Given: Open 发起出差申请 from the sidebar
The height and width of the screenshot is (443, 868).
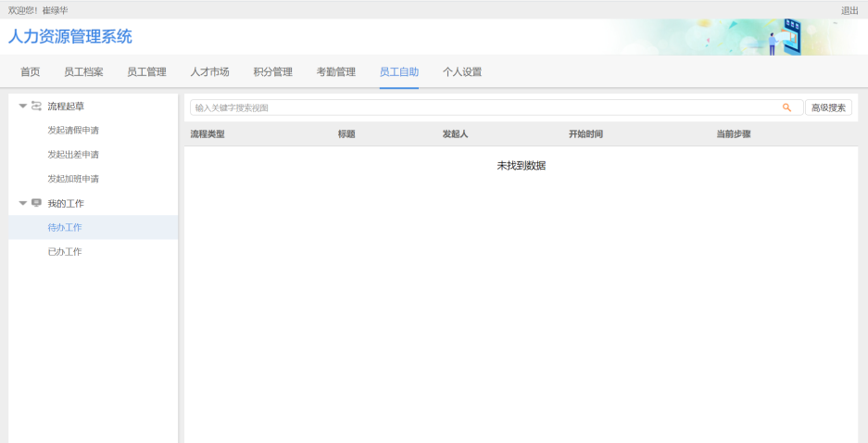Looking at the screenshot, I should coord(73,155).
